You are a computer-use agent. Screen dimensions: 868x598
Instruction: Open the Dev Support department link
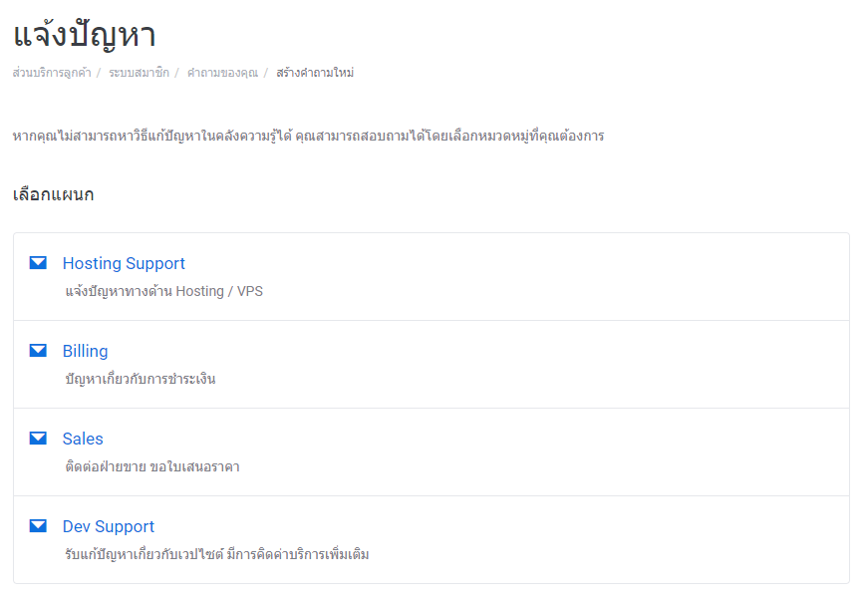108,526
